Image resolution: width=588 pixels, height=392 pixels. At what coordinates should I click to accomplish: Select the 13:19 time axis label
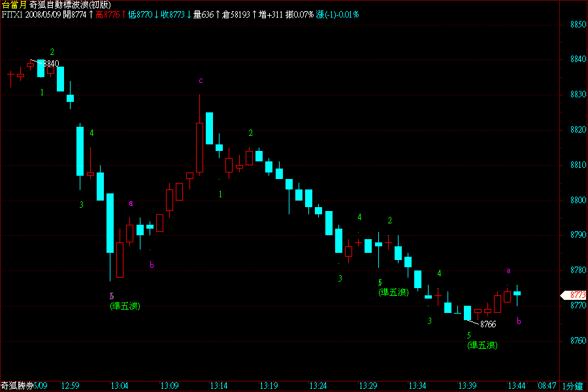[x=269, y=385]
